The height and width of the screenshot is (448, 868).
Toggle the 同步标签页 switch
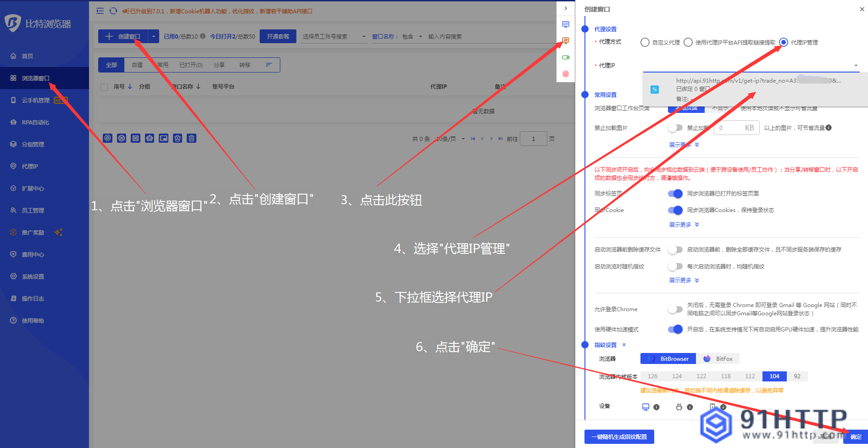click(675, 194)
